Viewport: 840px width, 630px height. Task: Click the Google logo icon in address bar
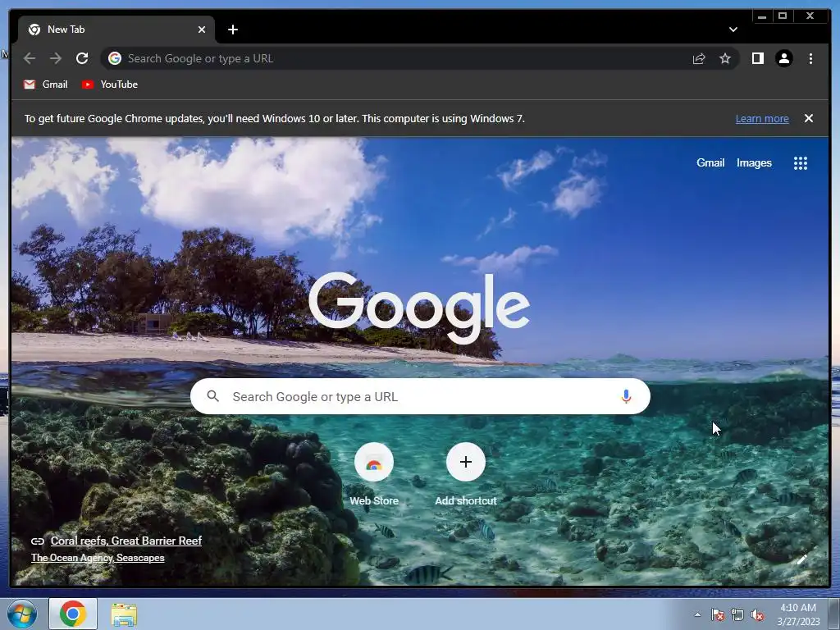[x=115, y=58]
